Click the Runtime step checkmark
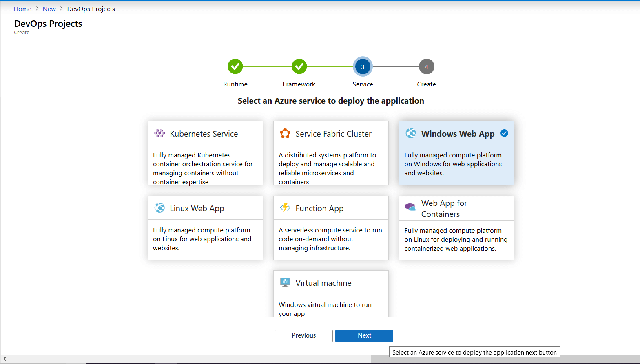 pyautogui.click(x=235, y=66)
